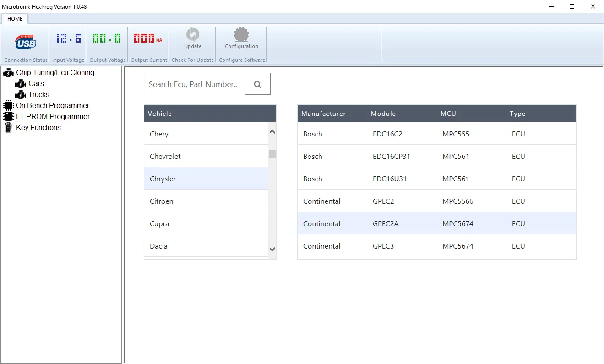Image resolution: width=604 pixels, height=364 pixels.
Task: Open the Configuration gear settings
Action: pos(241,38)
